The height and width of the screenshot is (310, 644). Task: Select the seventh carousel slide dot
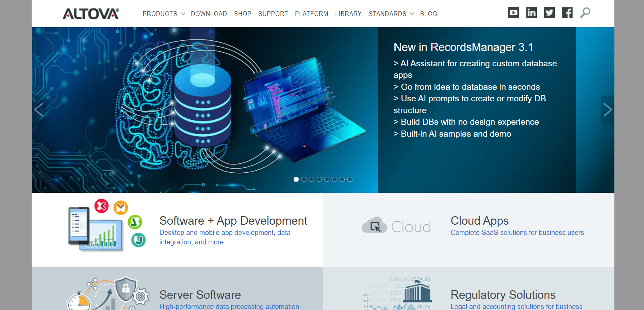tap(342, 179)
